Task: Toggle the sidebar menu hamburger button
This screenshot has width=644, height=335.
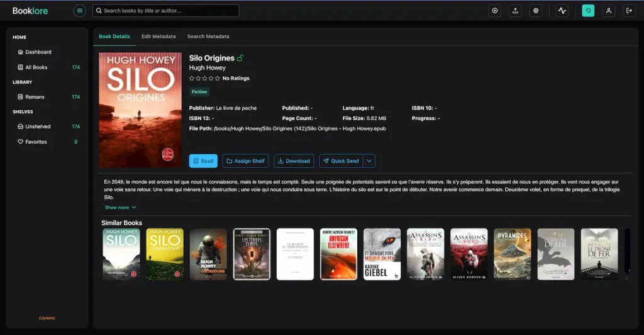Action: pos(80,11)
